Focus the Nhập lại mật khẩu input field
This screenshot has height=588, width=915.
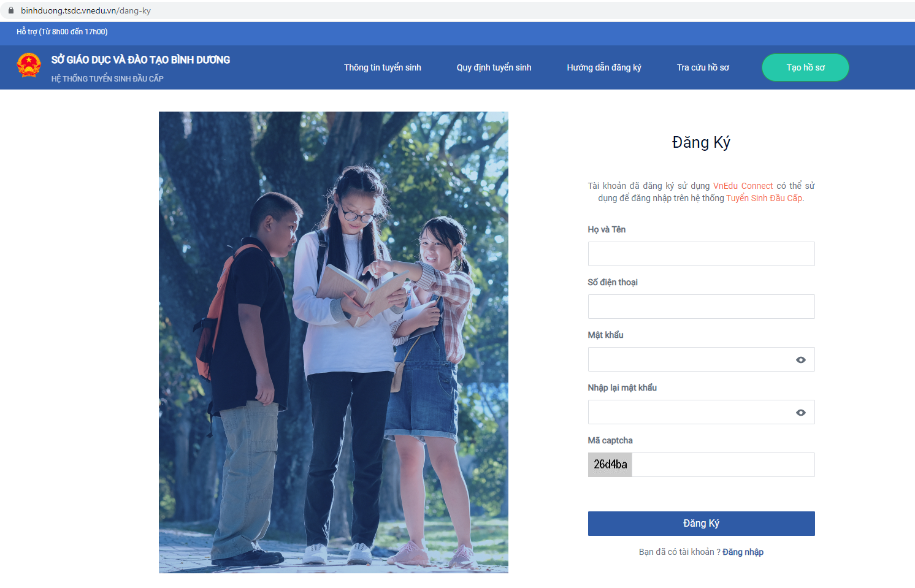pyautogui.click(x=701, y=412)
